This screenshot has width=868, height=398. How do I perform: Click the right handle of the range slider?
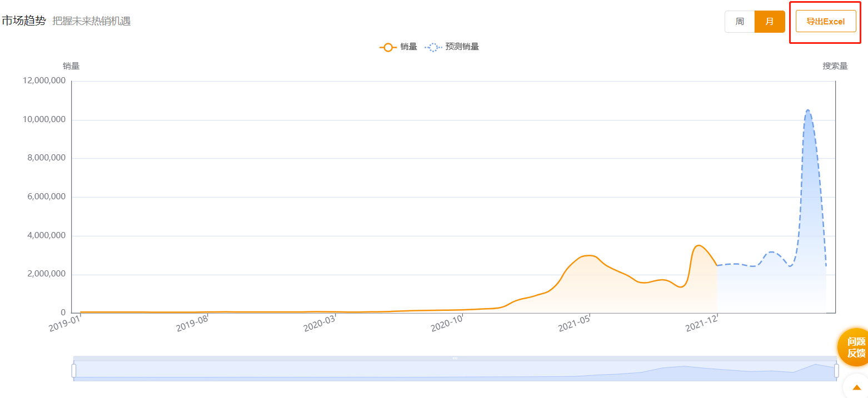(836, 370)
